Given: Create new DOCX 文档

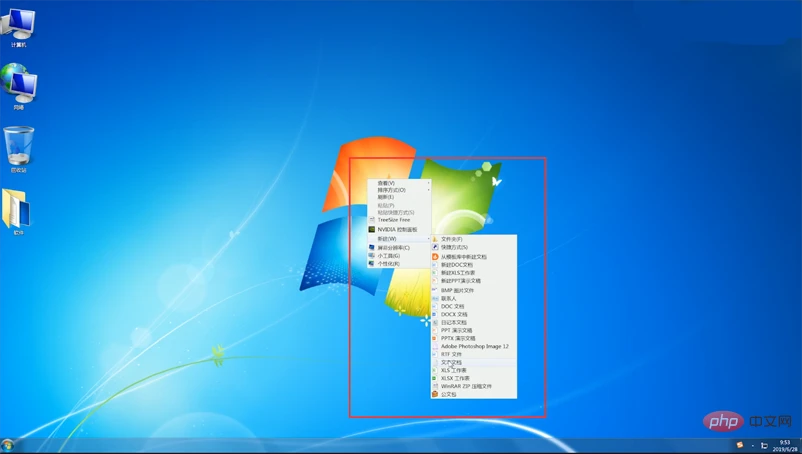Looking at the screenshot, I should pos(474,314).
